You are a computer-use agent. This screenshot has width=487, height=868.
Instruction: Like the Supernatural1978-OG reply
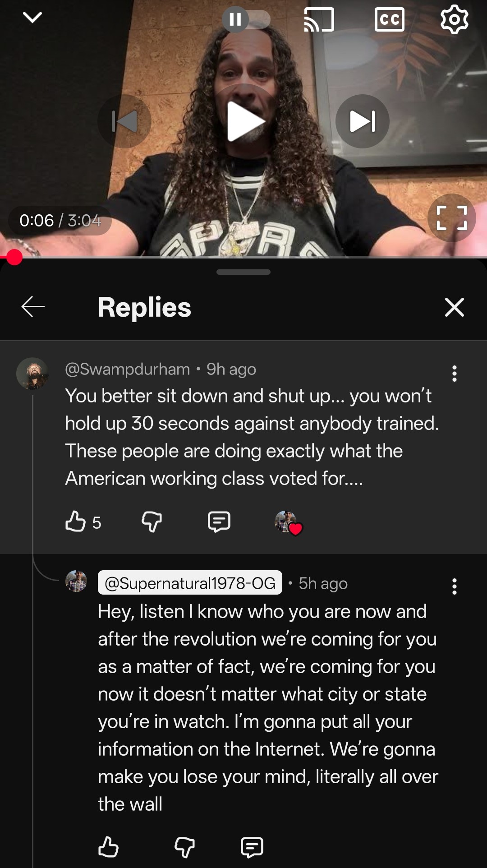[x=108, y=847]
